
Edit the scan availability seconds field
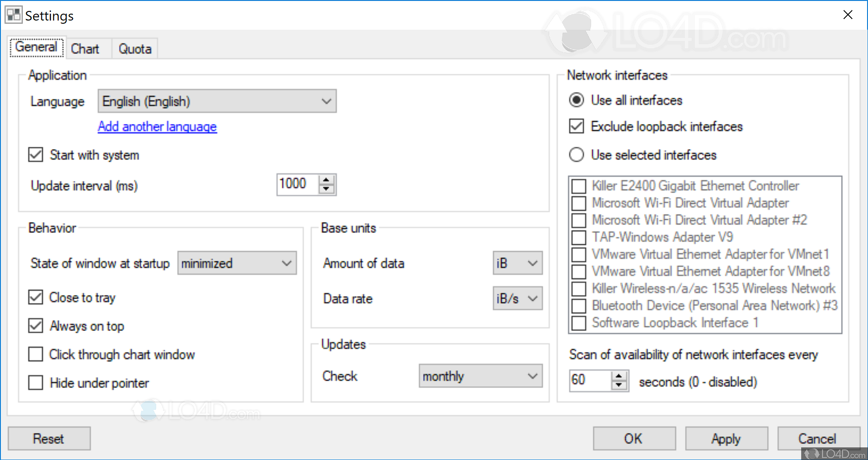click(x=590, y=380)
